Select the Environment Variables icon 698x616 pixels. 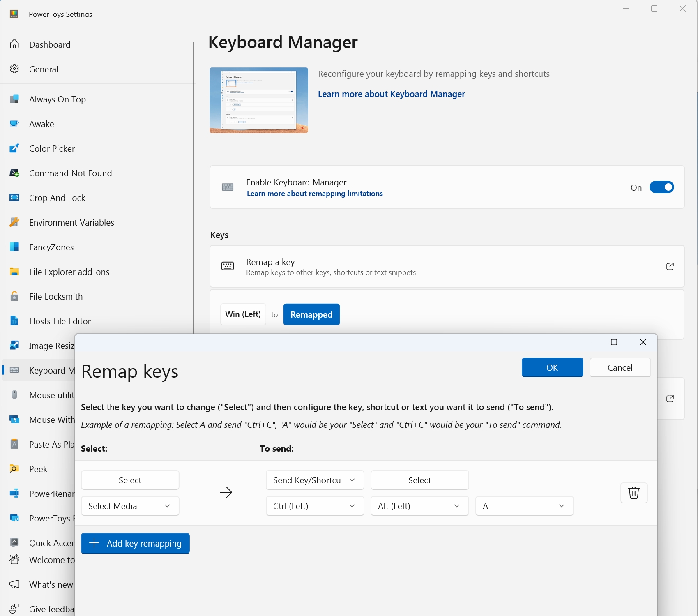tap(14, 222)
